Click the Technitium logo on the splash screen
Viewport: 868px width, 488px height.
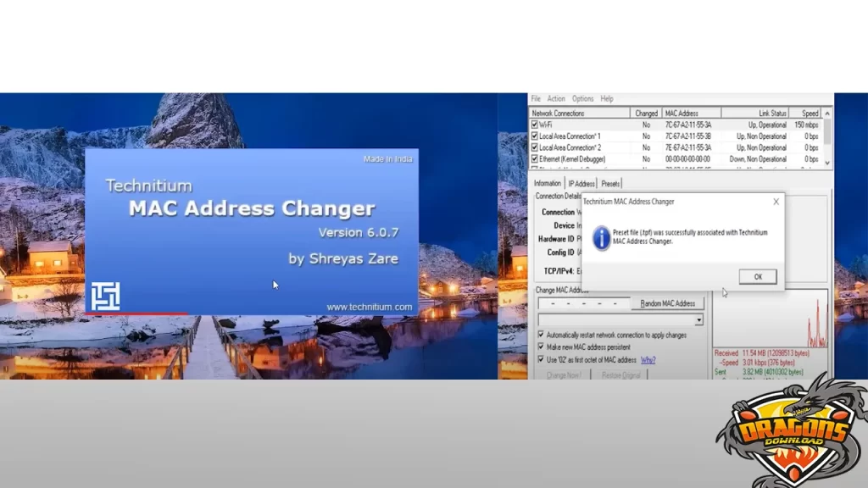tap(105, 296)
